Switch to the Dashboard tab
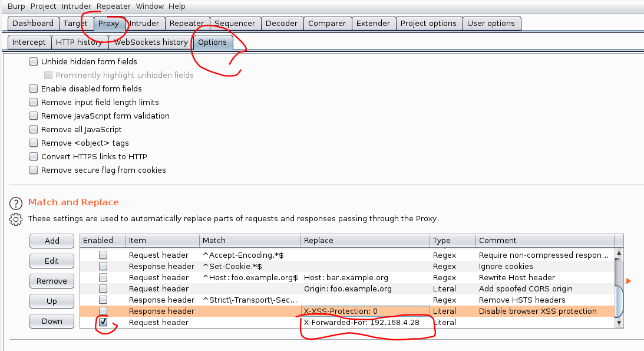The image size is (644, 351). point(33,24)
